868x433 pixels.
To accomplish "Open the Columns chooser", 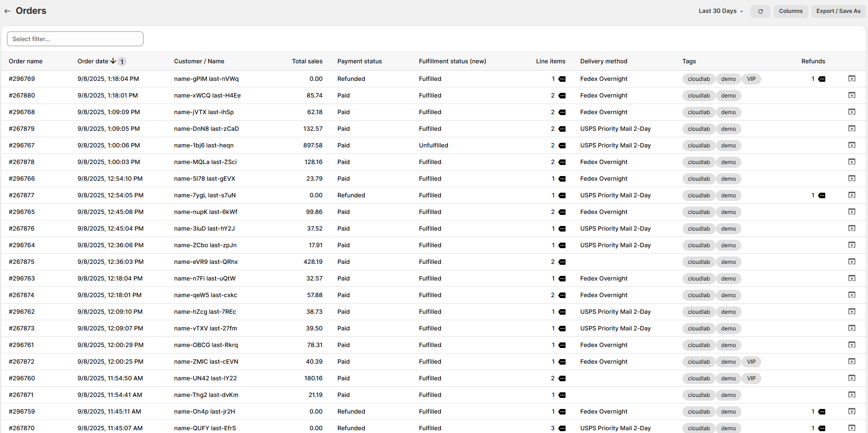I will [x=790, y=11].
